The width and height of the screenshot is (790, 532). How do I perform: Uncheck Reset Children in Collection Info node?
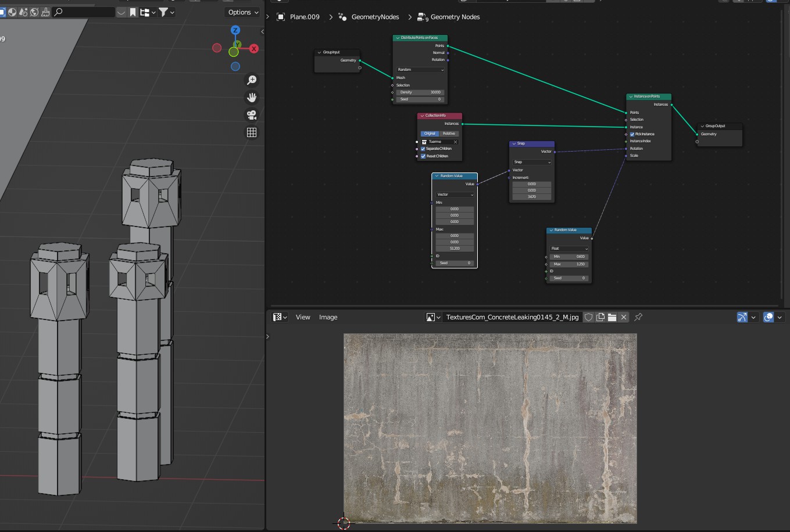(x=423, y=156)
